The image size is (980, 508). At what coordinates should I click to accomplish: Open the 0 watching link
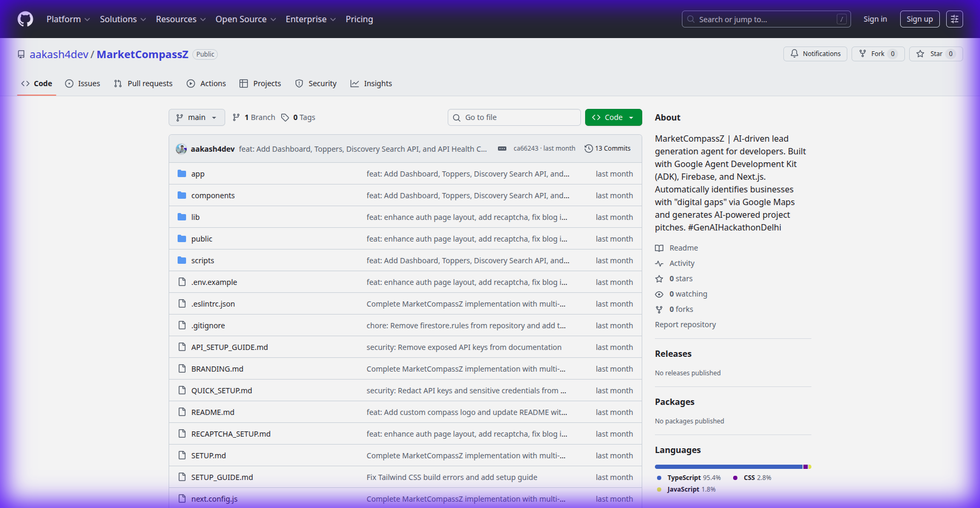pyautogui.click(x=688, y=294)
